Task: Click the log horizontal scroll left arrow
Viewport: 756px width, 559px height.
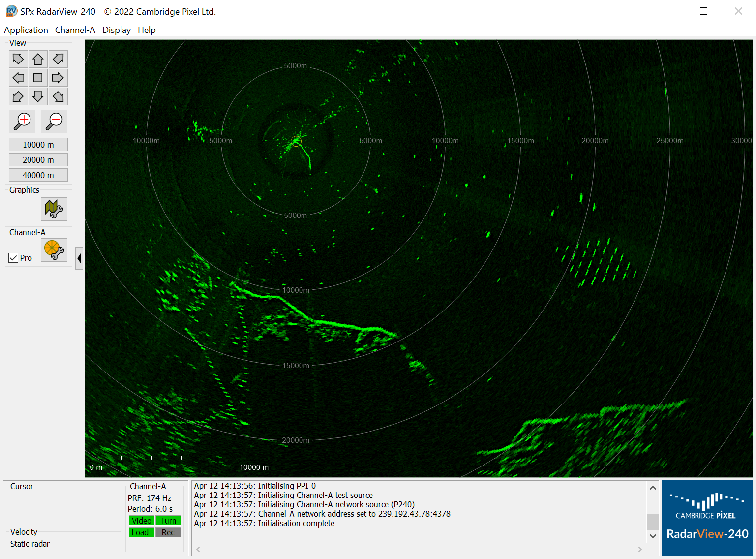Action: click(x=198, y=549)
